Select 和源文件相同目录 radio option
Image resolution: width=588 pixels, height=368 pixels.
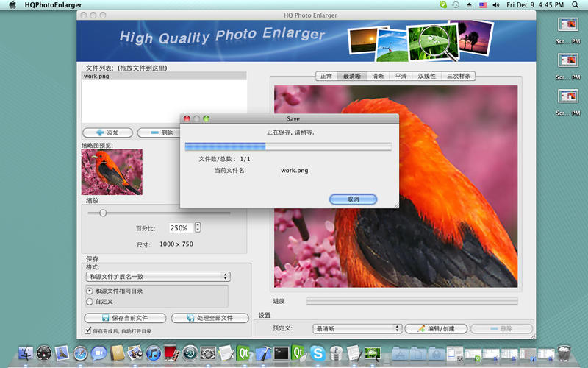point(90,291)
